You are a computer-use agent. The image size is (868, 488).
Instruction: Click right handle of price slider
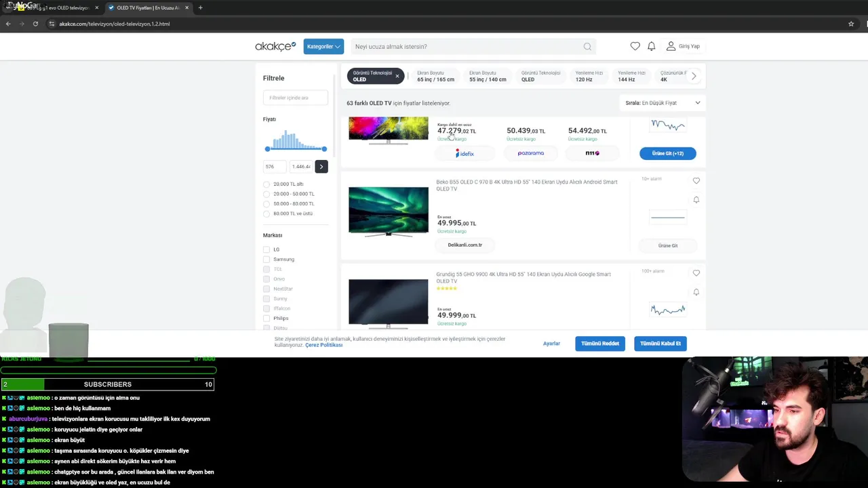pyautogui.click(x=324, y=149)
